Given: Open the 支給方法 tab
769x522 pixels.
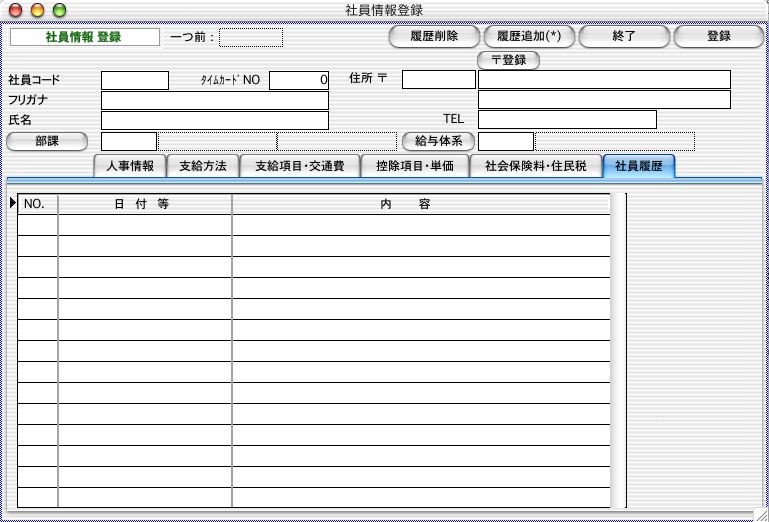Looking at the screenshot, I should pos(202,166).
